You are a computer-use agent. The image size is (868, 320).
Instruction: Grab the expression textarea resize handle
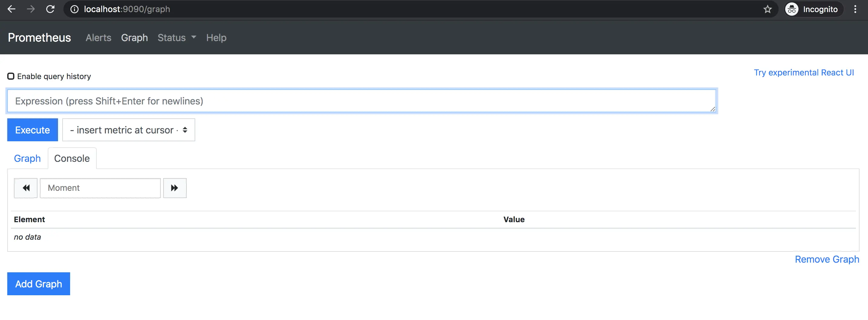point(713,109)
